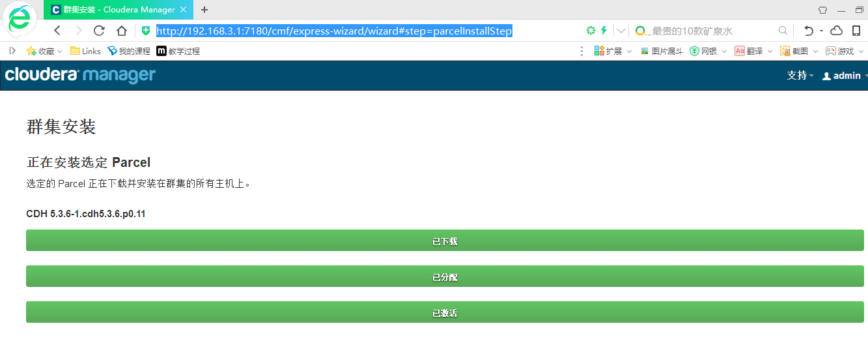This screenshot has height=356, width=868.
Task: Close the Cloudera Manager tab
Action: coord(184,10)
